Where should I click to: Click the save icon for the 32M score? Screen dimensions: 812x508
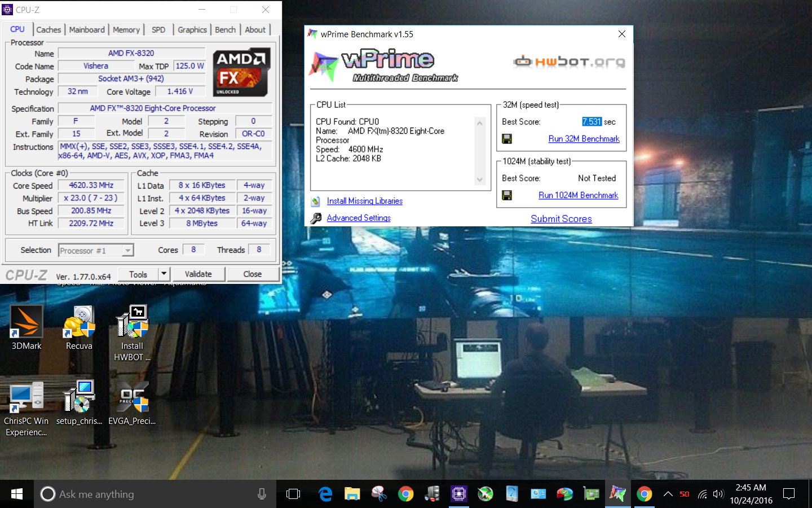(x=507, y=139)
